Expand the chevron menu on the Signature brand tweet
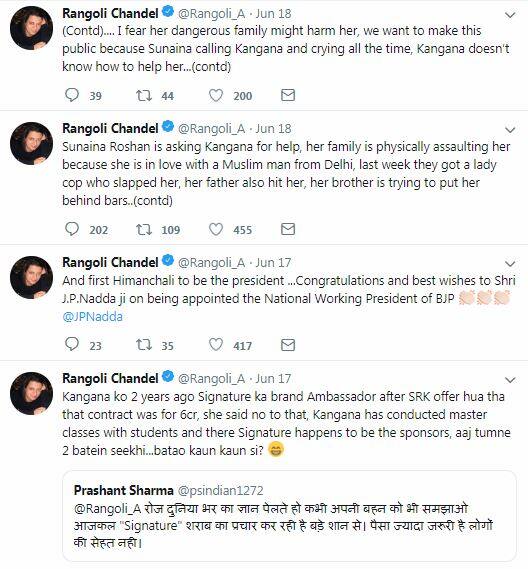Image resolution: width=528 pixels, height=569 pixels. click(510, 380)
